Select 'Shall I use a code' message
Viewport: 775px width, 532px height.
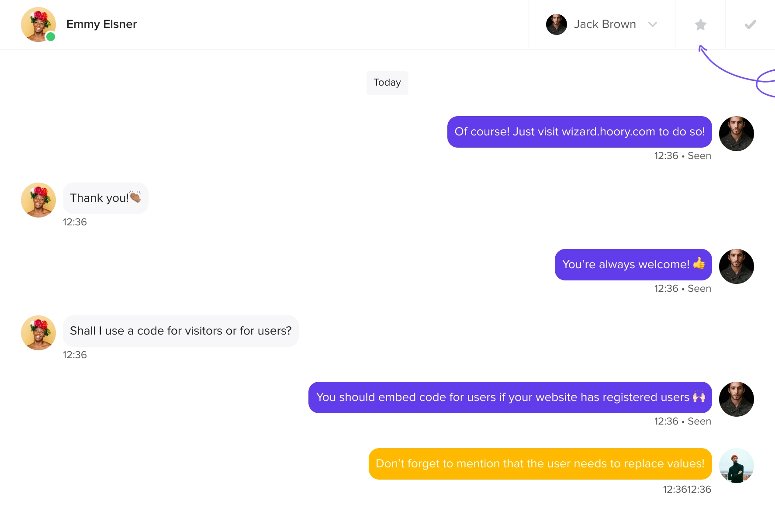click(180, 331)
